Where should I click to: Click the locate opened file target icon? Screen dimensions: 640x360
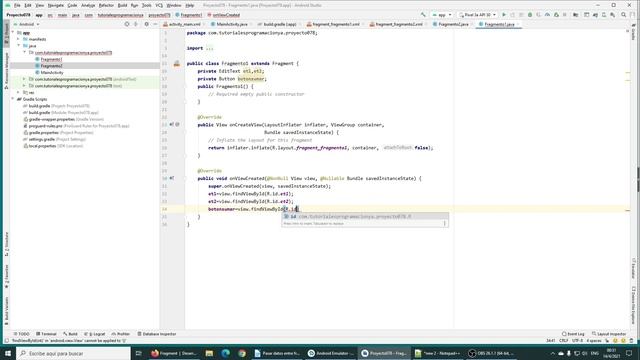(x=127, y=24)
